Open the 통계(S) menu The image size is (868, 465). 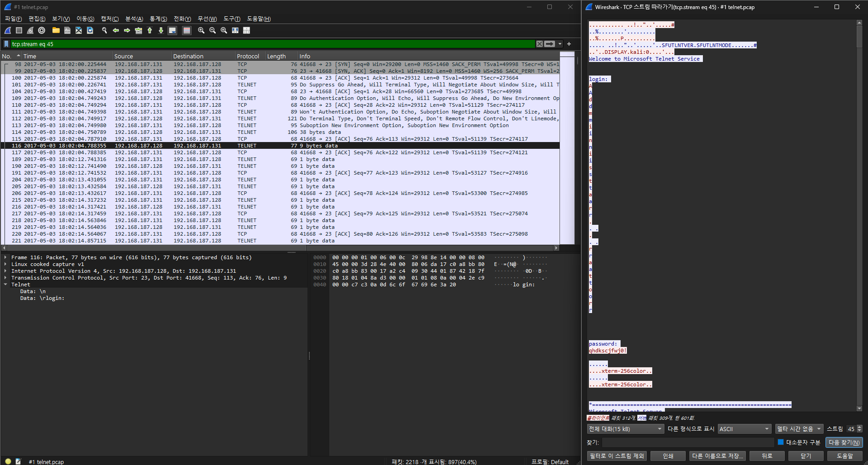pyautogui.click(x=158, y=19)
